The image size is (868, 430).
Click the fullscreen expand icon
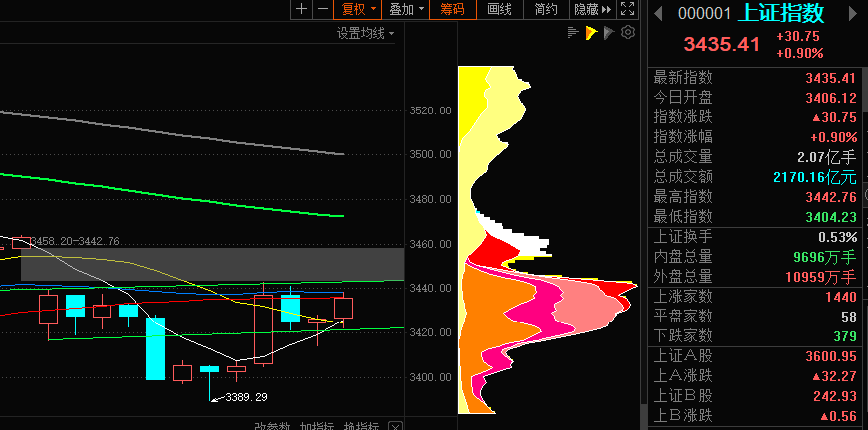(x=627, y=9)
